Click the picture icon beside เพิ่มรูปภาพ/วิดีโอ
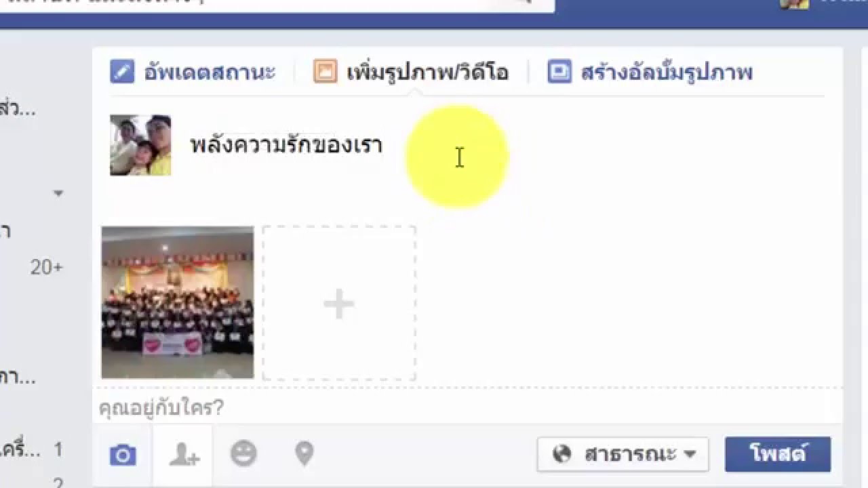 pos(325,71)
